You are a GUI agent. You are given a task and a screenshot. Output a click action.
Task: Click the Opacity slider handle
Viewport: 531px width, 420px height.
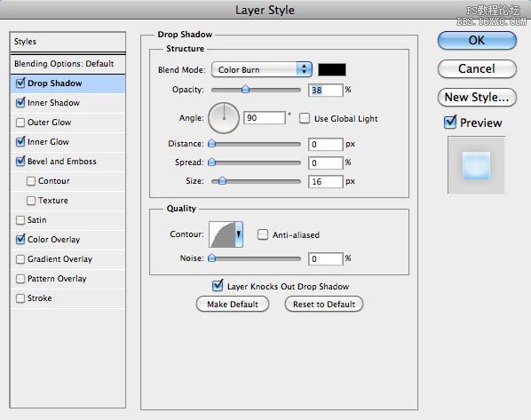point(245,89)
